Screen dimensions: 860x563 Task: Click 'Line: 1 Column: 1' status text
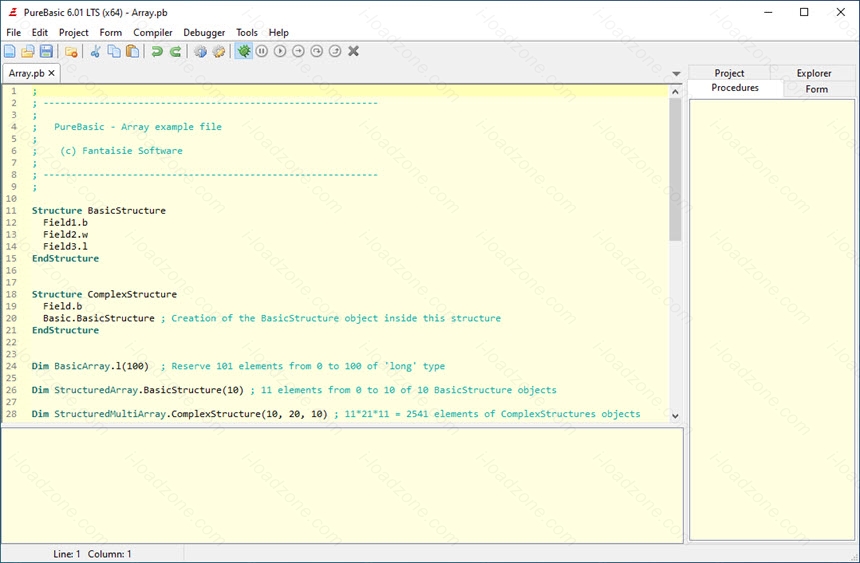click(92, 554)
